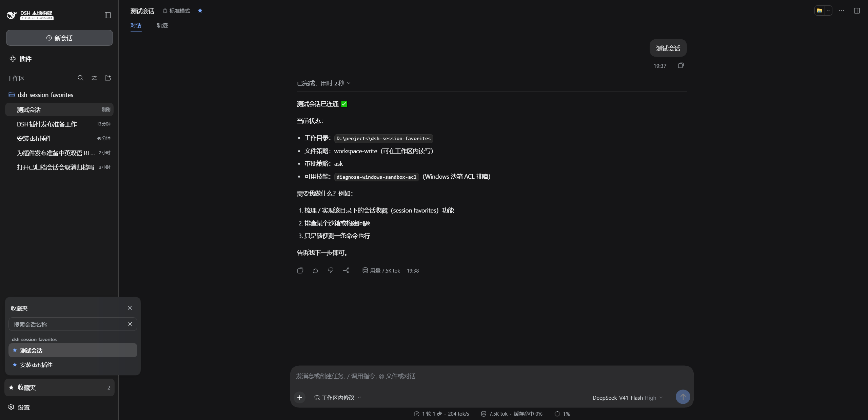Image resolution: width=868 pixels, height=420 pixels.
Task: Open the 打开已归档会话会取消归档吗 session
Action: click(x=59, y=167)
